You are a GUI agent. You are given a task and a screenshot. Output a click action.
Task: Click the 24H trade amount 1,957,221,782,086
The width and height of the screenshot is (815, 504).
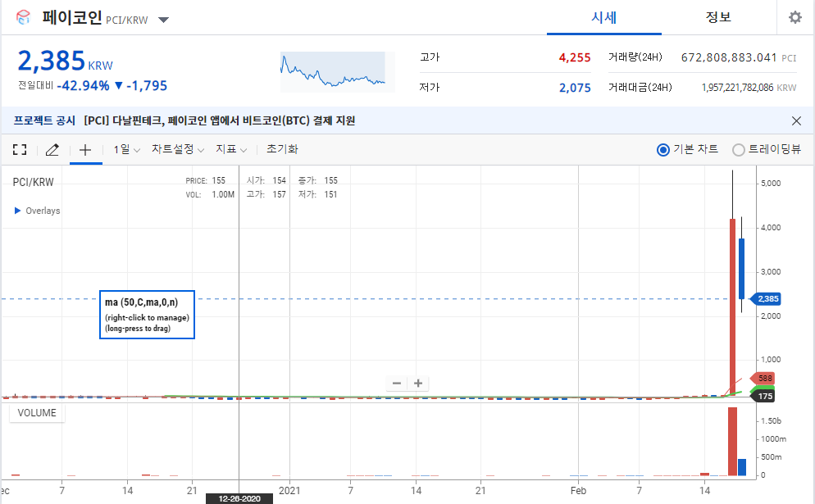pos(737,88)
